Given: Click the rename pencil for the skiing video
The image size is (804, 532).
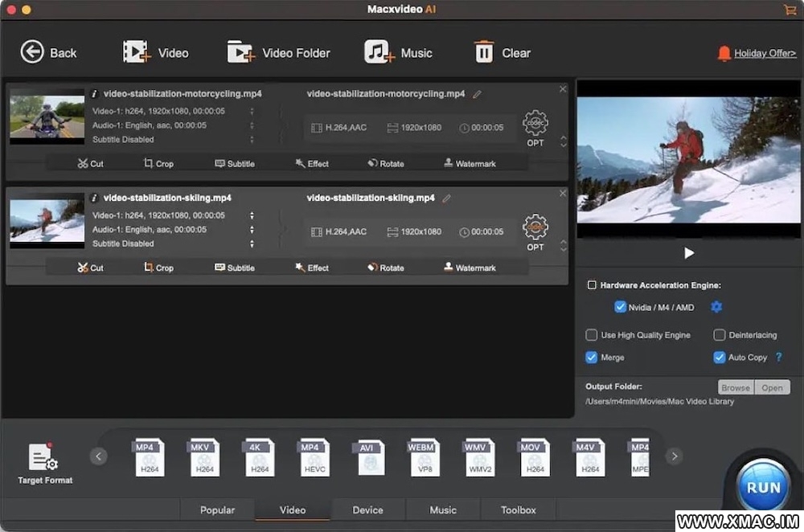Looking at the screenshot, I should point(446,198).
